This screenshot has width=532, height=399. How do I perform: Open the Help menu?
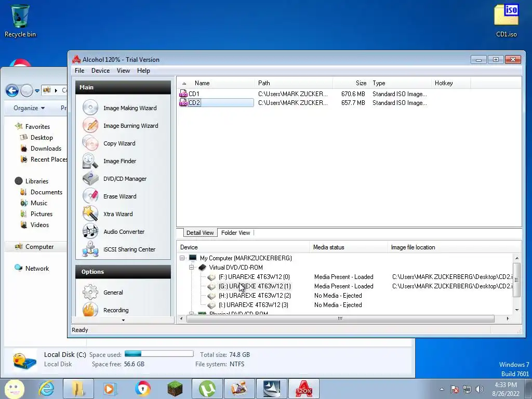(x=143, y=71)
